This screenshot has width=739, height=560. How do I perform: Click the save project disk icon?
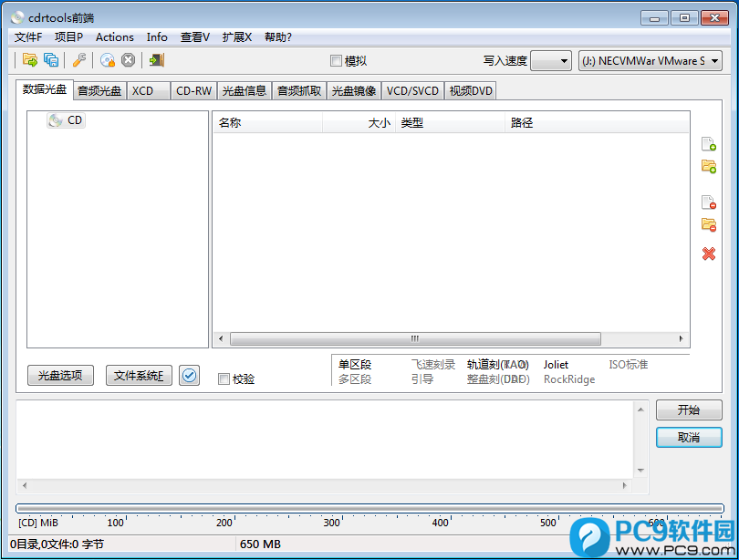click(51, 60)
